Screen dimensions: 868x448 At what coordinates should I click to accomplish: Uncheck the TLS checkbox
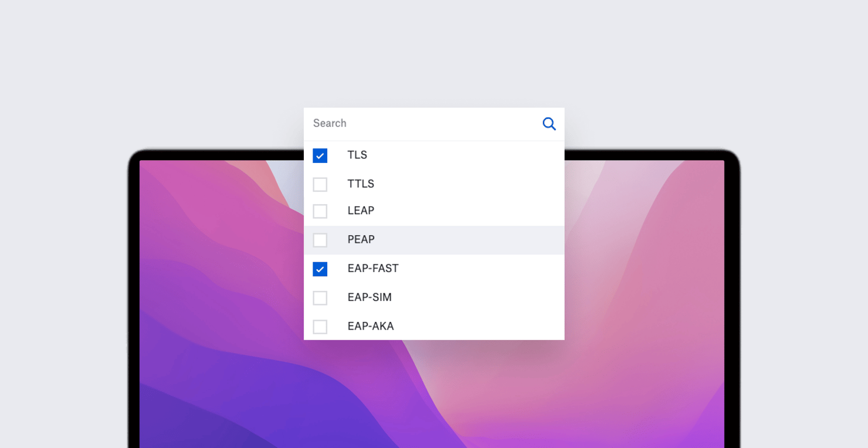(x=320, y=155)
